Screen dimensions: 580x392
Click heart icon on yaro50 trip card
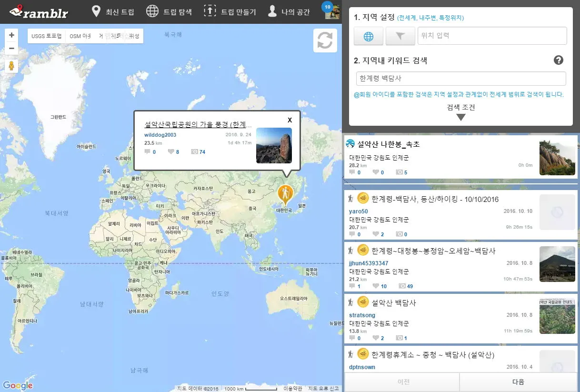pos(376,234)
